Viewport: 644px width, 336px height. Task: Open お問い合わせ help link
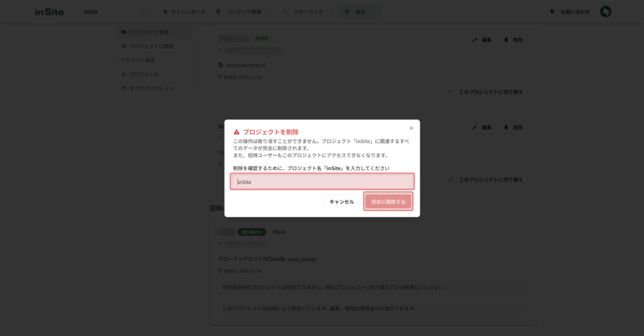point(570,12)
